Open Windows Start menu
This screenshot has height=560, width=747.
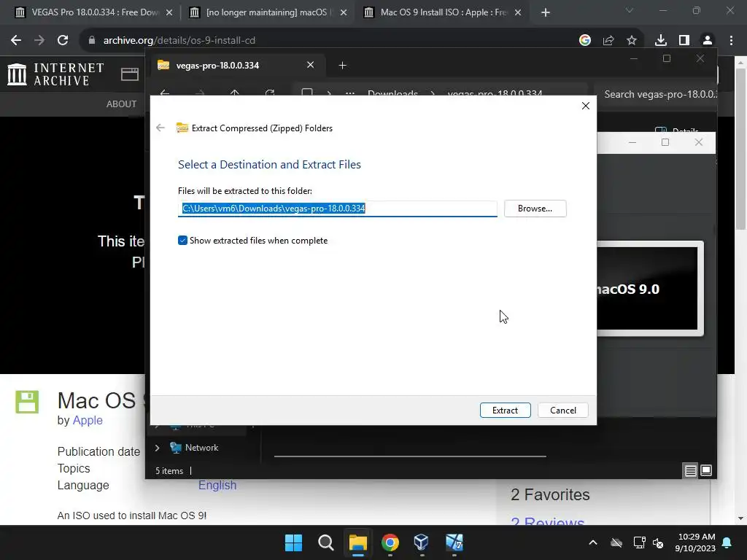click(x=293, y=542)
